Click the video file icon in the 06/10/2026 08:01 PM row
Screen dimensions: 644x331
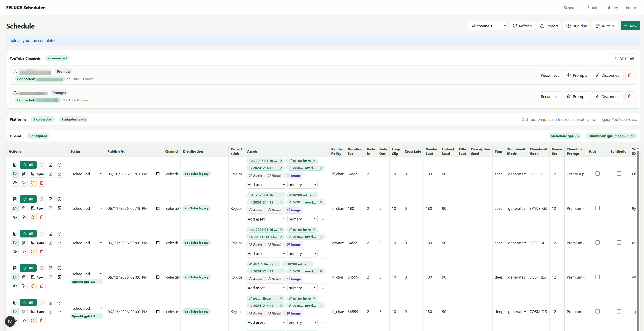(x=15, y=165)
